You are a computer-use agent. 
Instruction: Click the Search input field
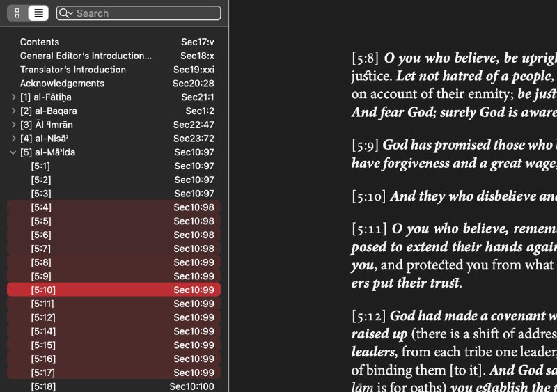[139, 13]
